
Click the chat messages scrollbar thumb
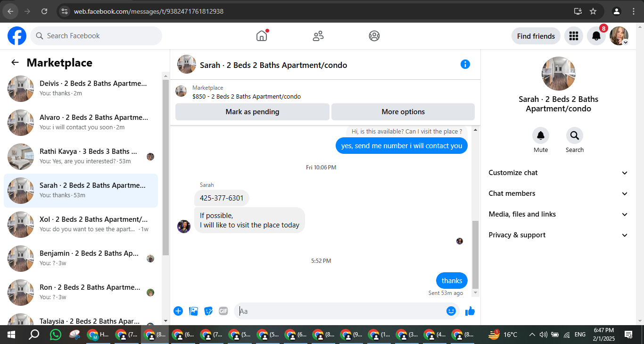[475, 255]
